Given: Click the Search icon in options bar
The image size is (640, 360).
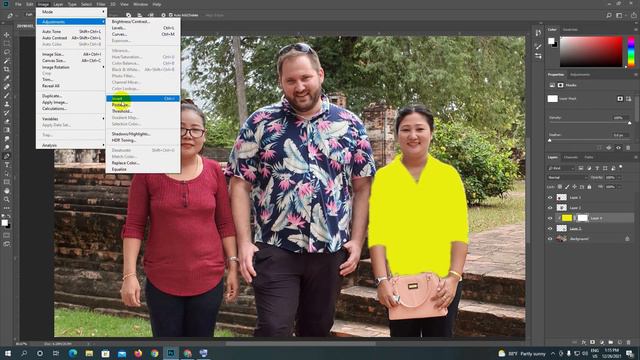Looking at the screenshot, I should tap(609, 15).
